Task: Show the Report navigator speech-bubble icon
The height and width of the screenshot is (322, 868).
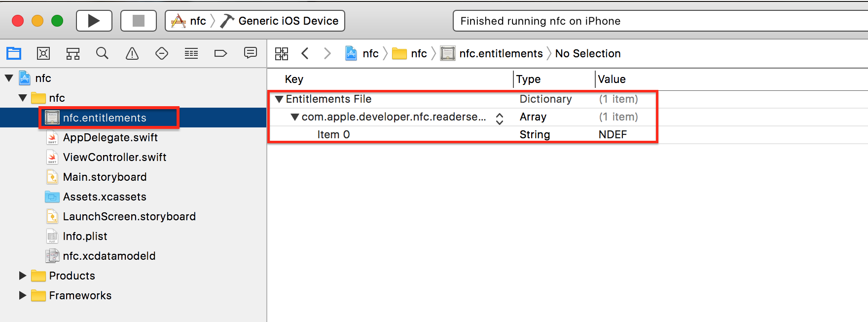Action: 251,53
